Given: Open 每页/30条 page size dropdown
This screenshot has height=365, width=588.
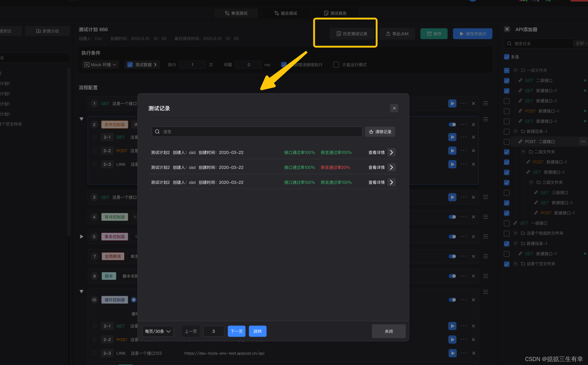Looking at the screenshot, I should [158, 331].
